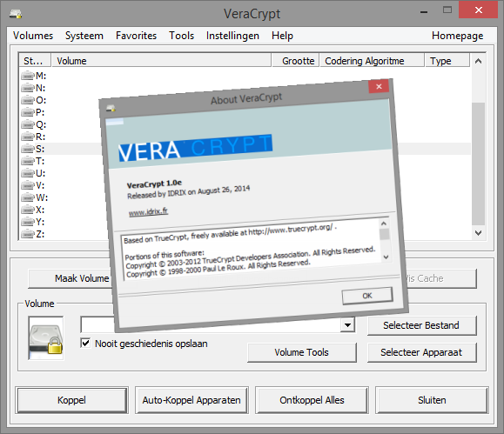Sort by the 'St...' column header
Image resolution: width=504 pixels, height=434 pixels.
pos(35,61)
